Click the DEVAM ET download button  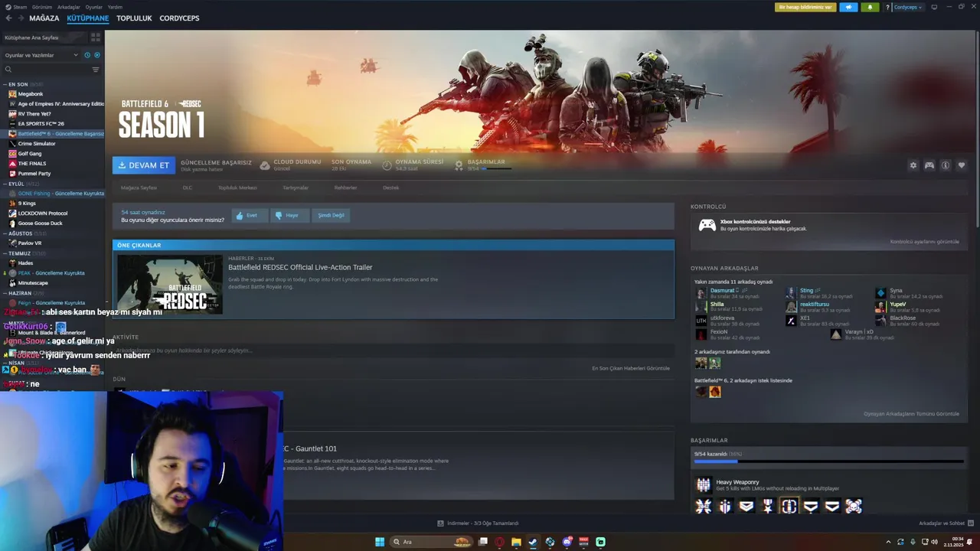[143, 165]
